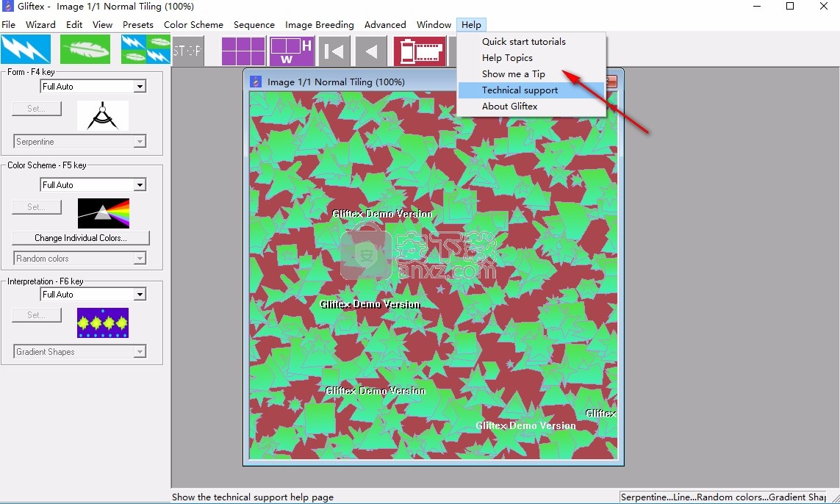Go to previous image with left arrow
The width and height of the screenshot is (840, 504).
point(371,51)
